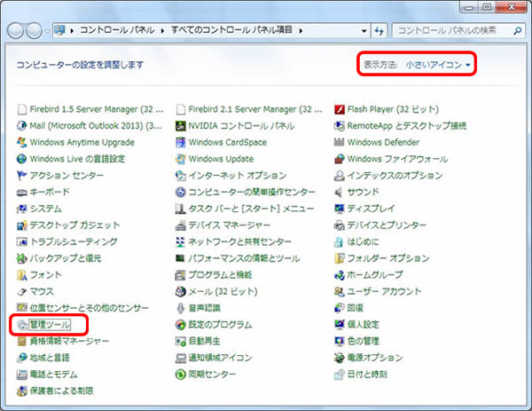Screen dimensions: 532x411
Task: Click the 日付と時刻 icon
Action: tap(340, 375)
